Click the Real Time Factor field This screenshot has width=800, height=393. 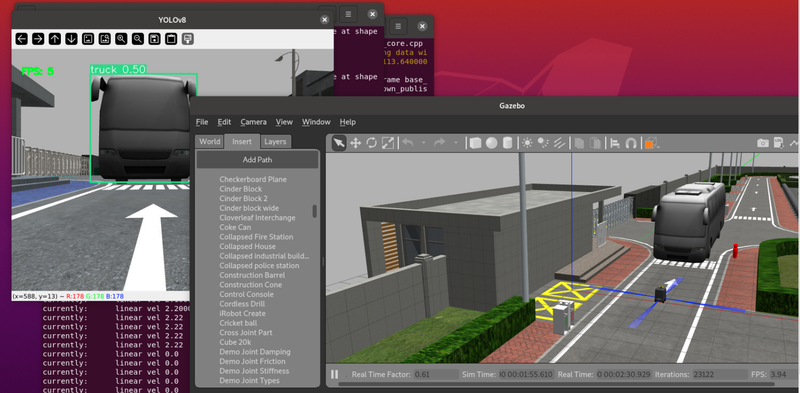pos(435,374)
